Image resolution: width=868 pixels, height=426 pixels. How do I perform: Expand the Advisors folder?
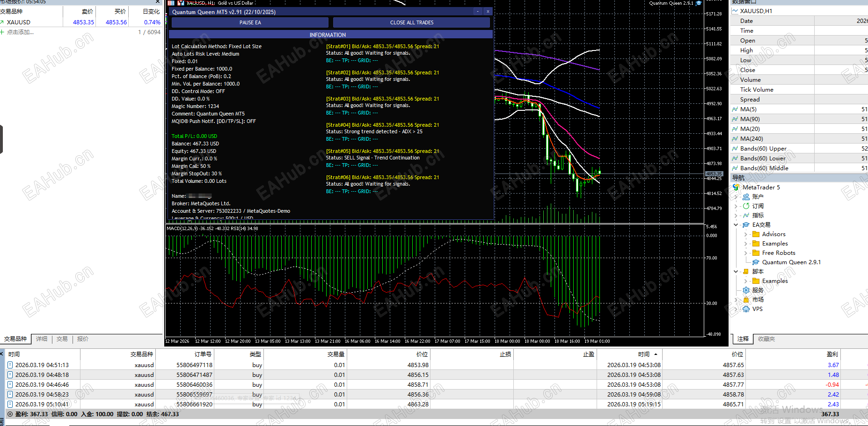(746, 234)
